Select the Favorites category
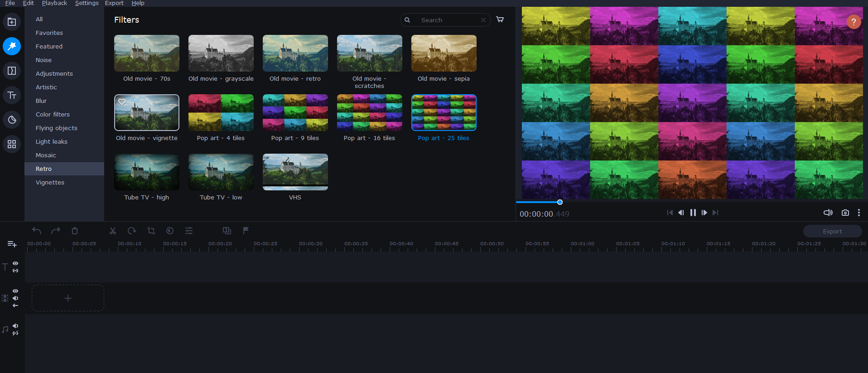This screenshot has width=868, height=373. [64, 33]
